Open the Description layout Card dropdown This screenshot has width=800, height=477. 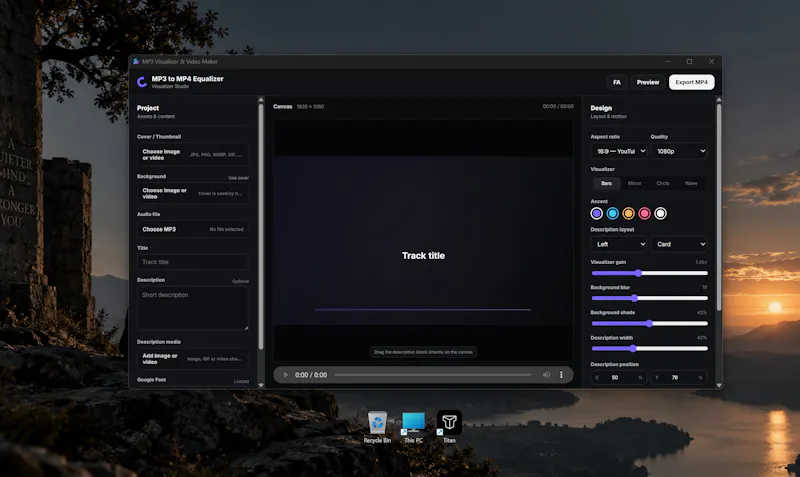(x=679, y=244)
